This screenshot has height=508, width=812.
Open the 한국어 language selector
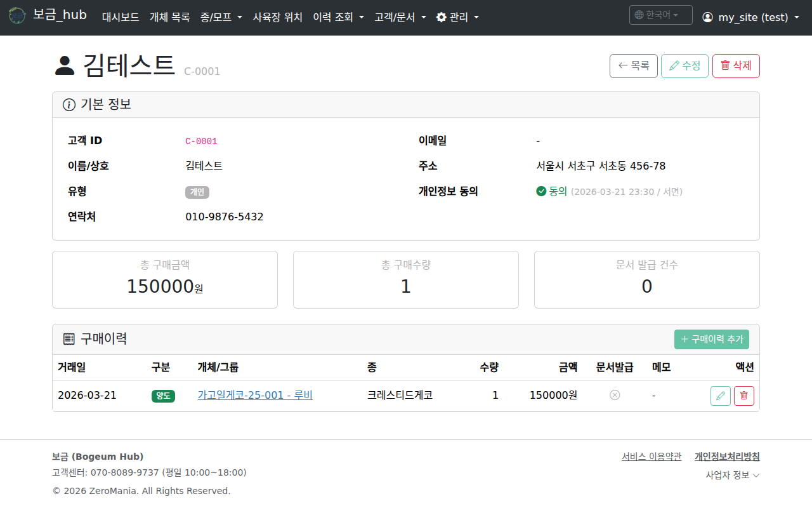[660, 15]
